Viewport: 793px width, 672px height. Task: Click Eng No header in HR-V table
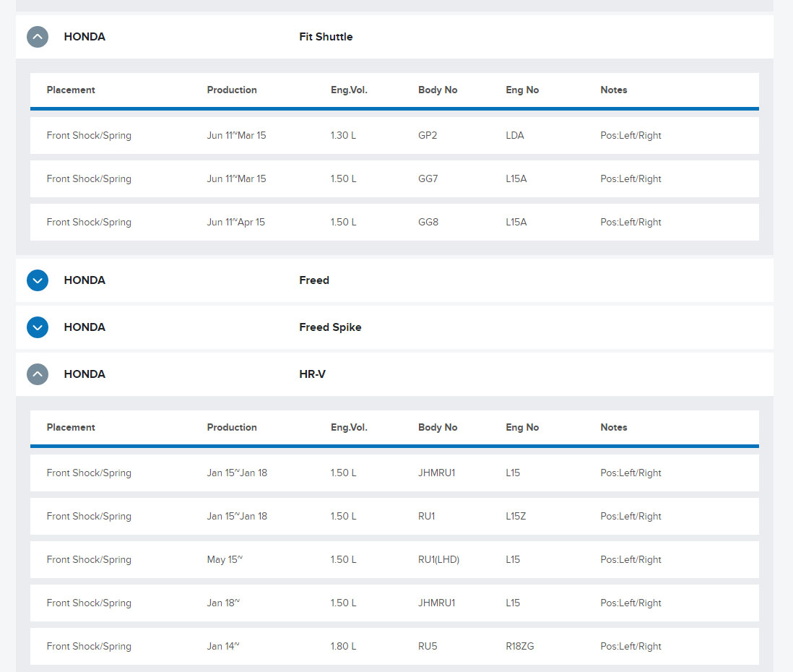click(522, 428)
